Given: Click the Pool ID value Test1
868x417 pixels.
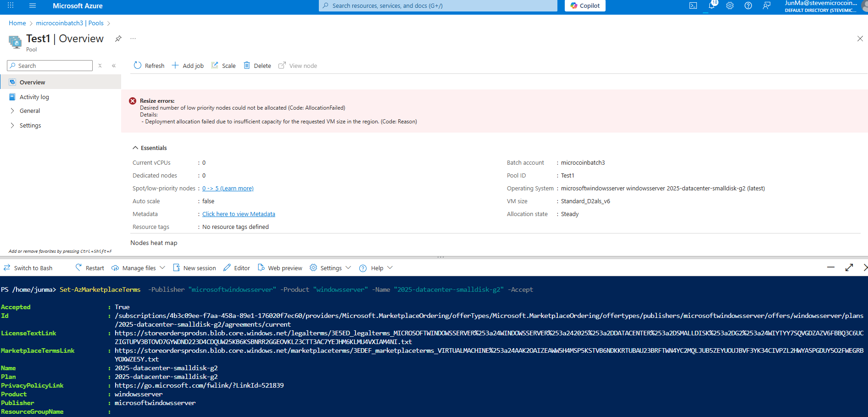Looking at the screenshot, I should 568,176.
